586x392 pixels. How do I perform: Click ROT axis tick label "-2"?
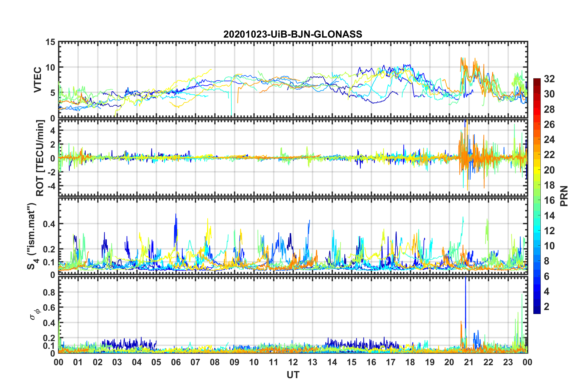[x=51, y=172]
